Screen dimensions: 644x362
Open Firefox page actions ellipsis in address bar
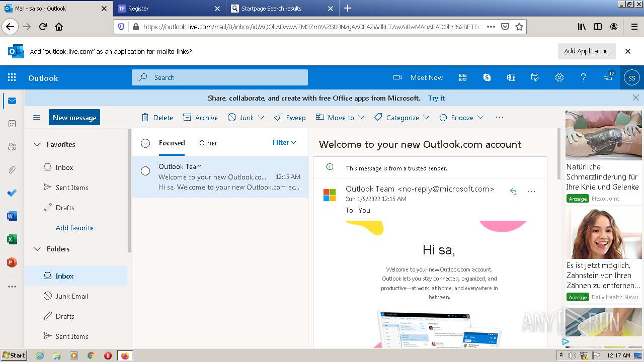click(x=491, y=27)
